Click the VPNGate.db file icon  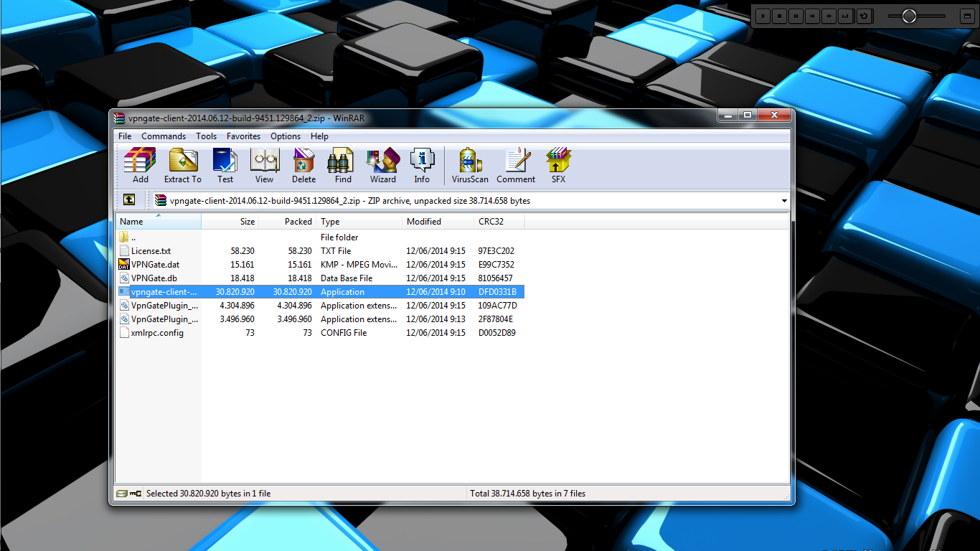124,278
